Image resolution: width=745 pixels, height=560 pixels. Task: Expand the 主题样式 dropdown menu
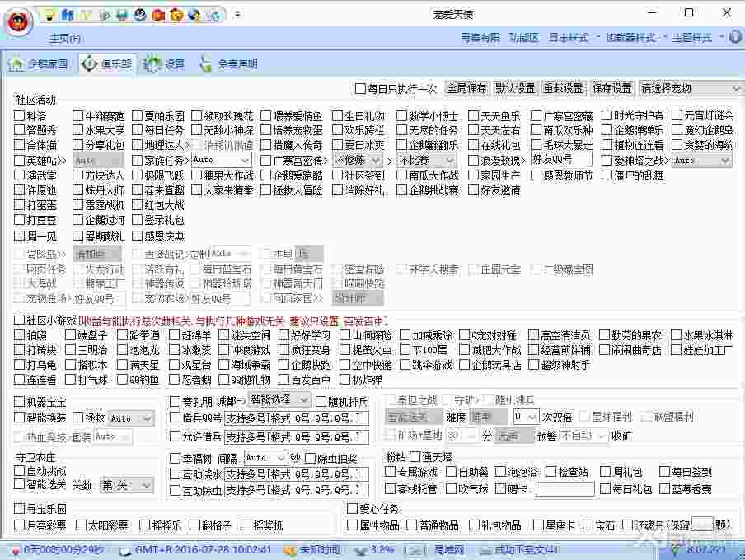click(x=698, y=37)
